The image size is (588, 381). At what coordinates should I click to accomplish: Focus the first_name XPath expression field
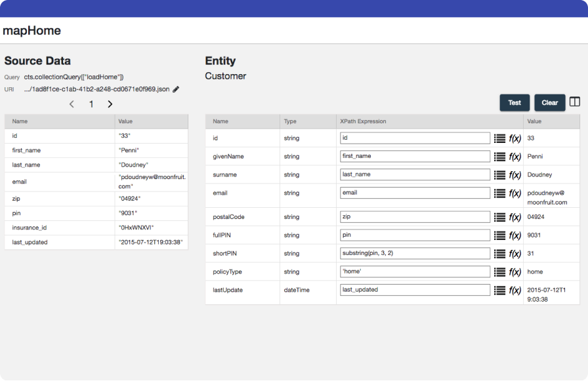[x=415, y=156]
